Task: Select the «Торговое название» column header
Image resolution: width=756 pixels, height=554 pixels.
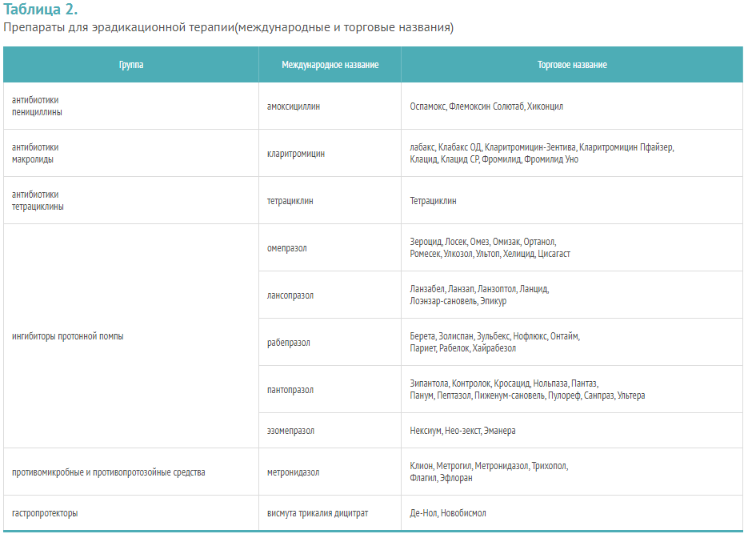Action: [x=571, y=65]
